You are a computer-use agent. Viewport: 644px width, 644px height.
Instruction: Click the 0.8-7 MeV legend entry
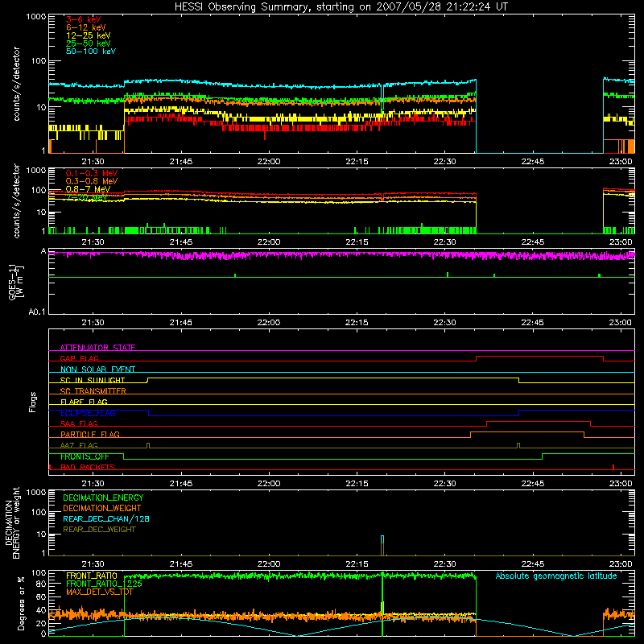(x=88, y=189)
